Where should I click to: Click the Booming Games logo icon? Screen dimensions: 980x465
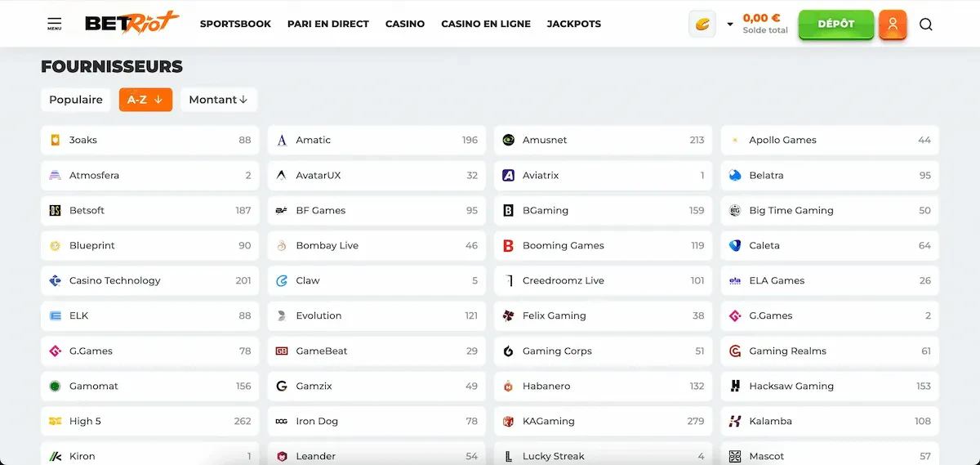[x=508, y=245]
